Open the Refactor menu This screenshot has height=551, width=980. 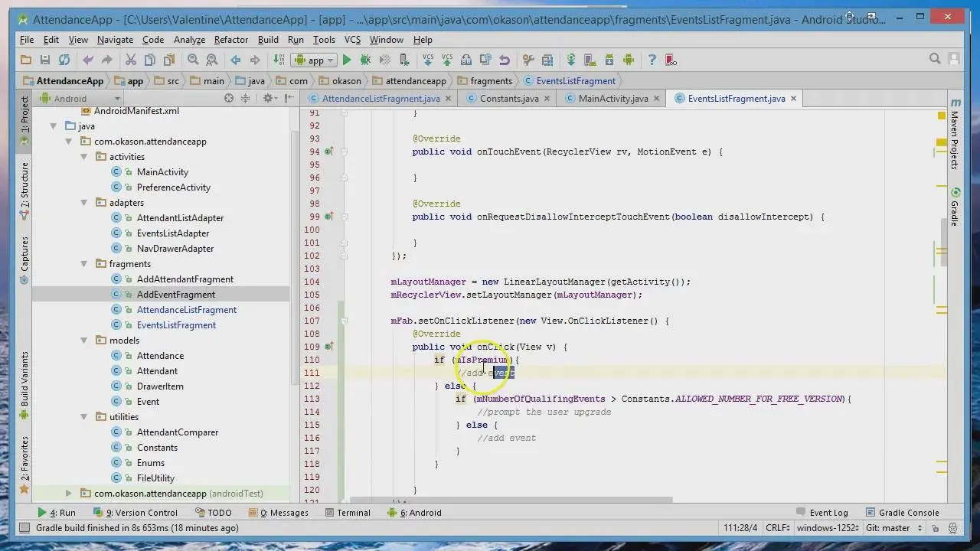(x=230, y=40)
